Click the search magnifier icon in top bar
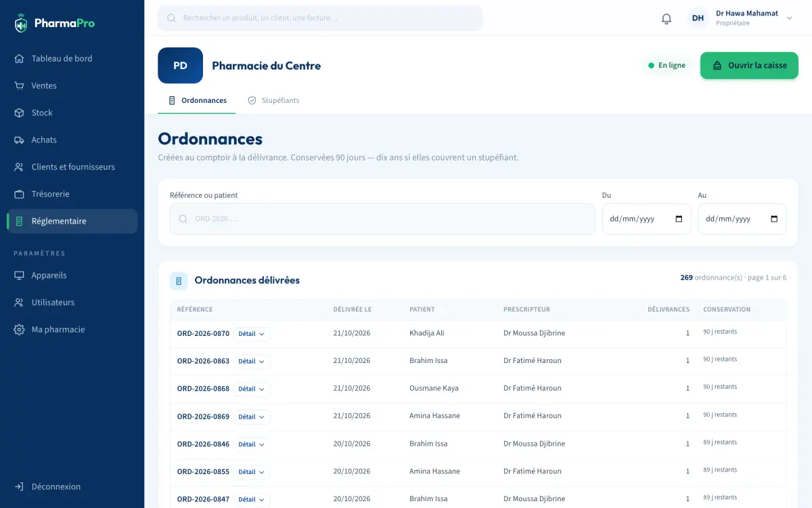Image resolution: width=812 pixels, height=508 pixels. coord(171,18)
